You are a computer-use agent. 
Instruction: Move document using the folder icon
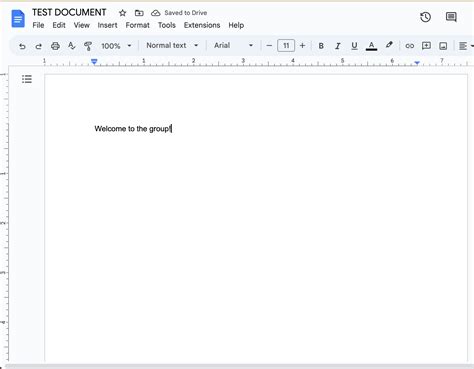(x=139, y=13)
